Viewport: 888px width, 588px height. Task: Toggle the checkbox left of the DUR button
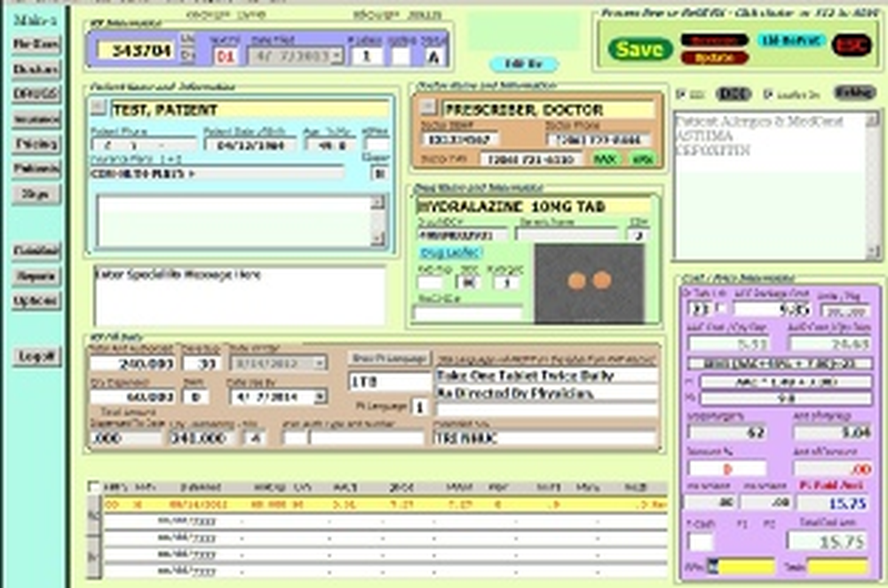(680, 94)
